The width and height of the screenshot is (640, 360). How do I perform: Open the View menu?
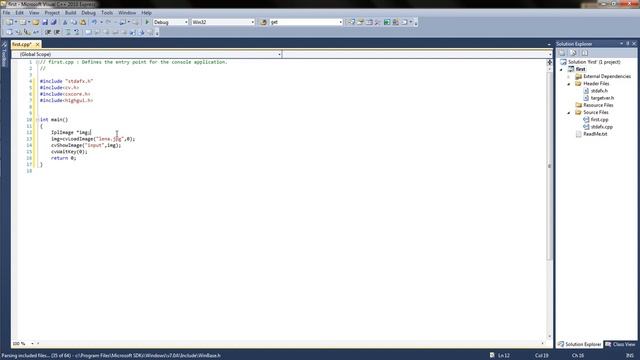34,13
